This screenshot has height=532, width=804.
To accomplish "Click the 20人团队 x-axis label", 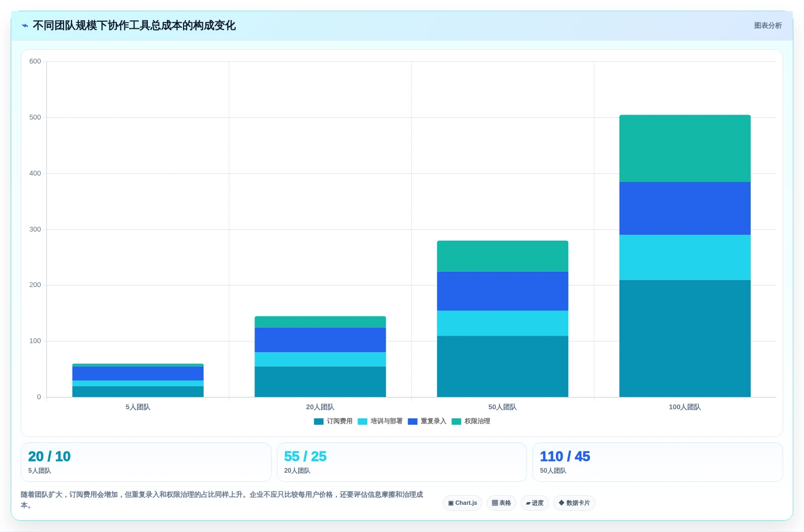I will coord(320,407).
